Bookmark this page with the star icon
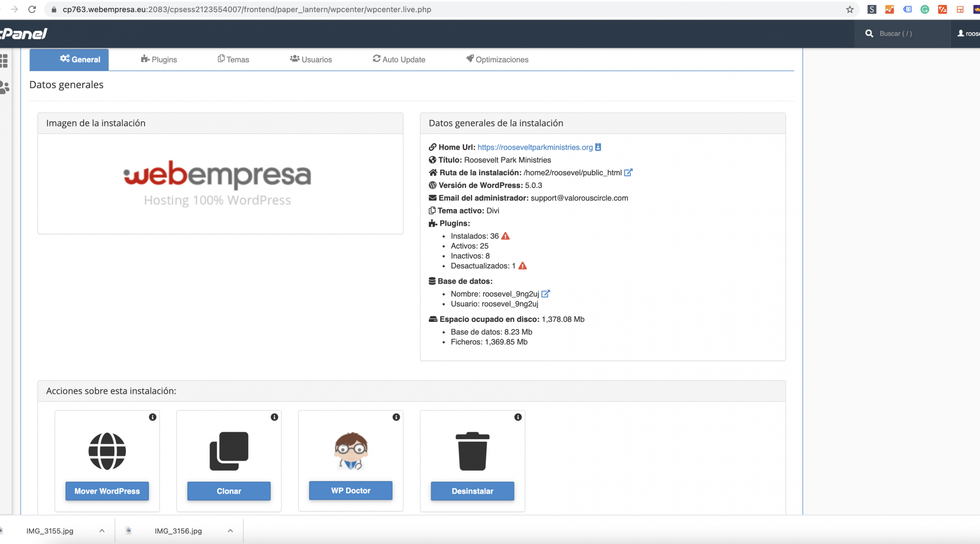 (850, 9)
